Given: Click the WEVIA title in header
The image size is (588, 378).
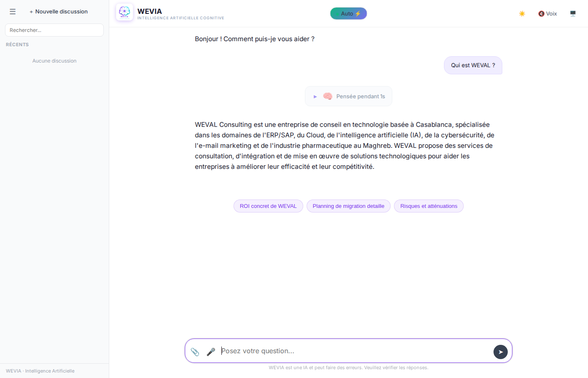Looking at the screenshot, I should click(x=150, y=11).
